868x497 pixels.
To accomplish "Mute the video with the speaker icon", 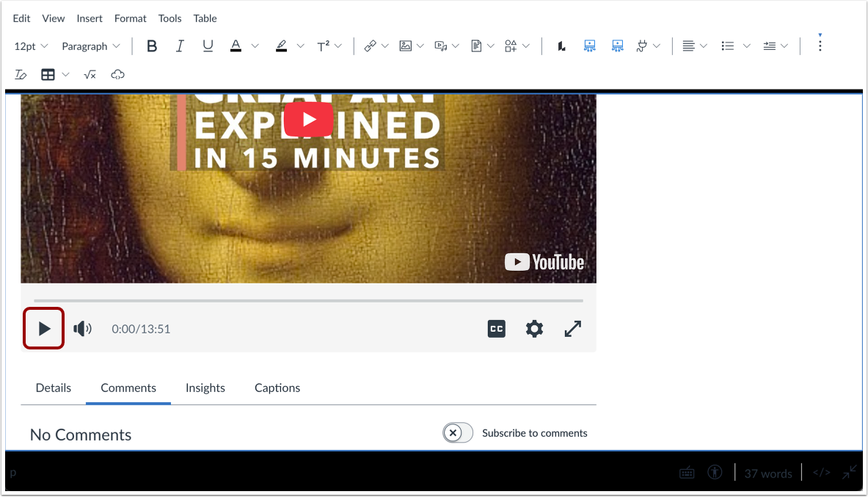I will (83, 328).
